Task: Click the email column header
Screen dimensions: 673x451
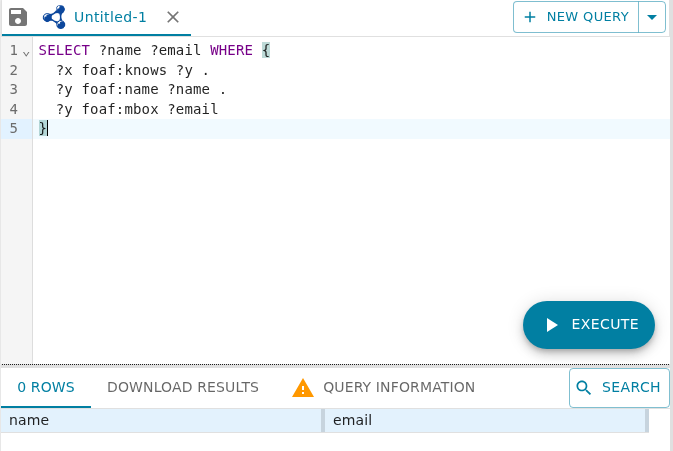Action: click(x=485, y=420)
